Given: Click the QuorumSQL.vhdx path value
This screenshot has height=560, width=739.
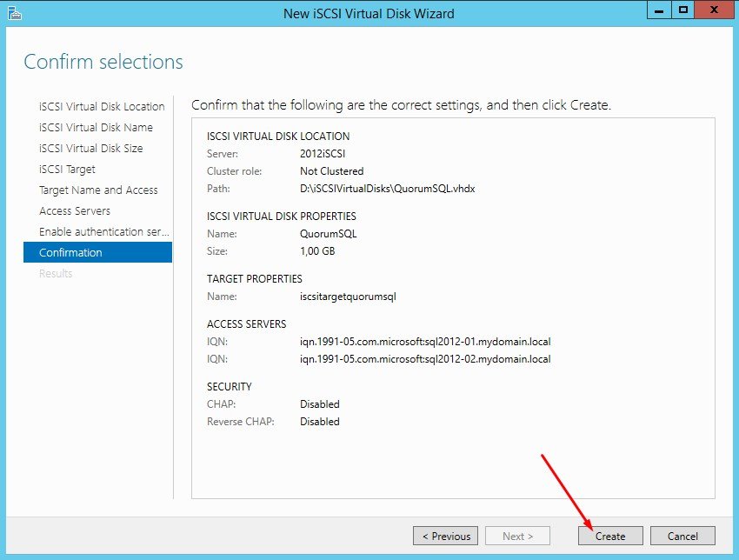Looking at the screenshot, I should point(387,189).
